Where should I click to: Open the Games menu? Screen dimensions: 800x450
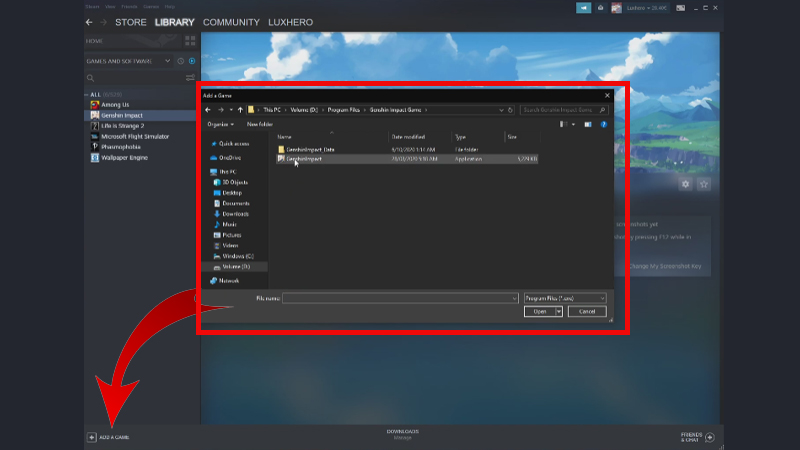click(x=151, y=7)
